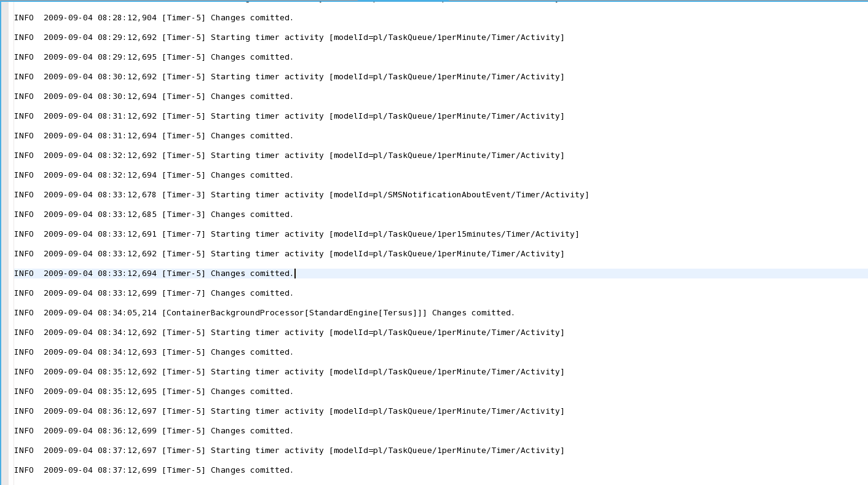The height and width of the screenshot is (485, 868).
Task: Place cursor on 08:29:12,692 Starting timer activity line
Action: point(289,37)
